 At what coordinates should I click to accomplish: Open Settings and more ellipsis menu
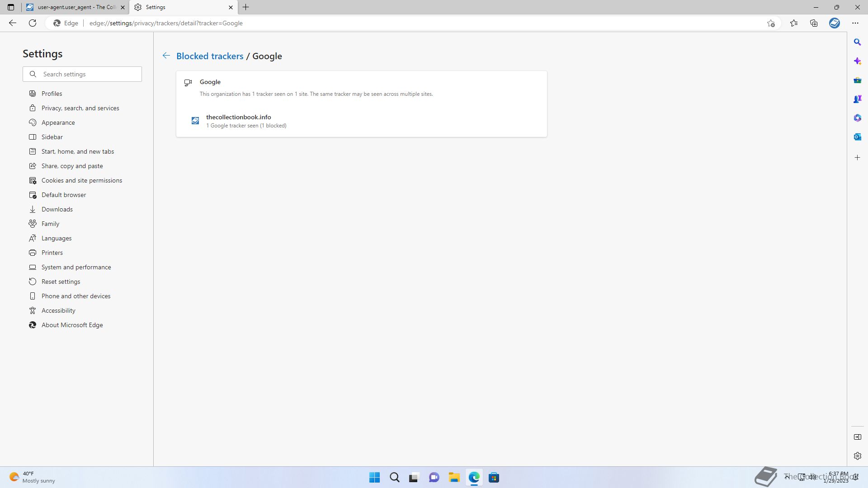(855, 23)
